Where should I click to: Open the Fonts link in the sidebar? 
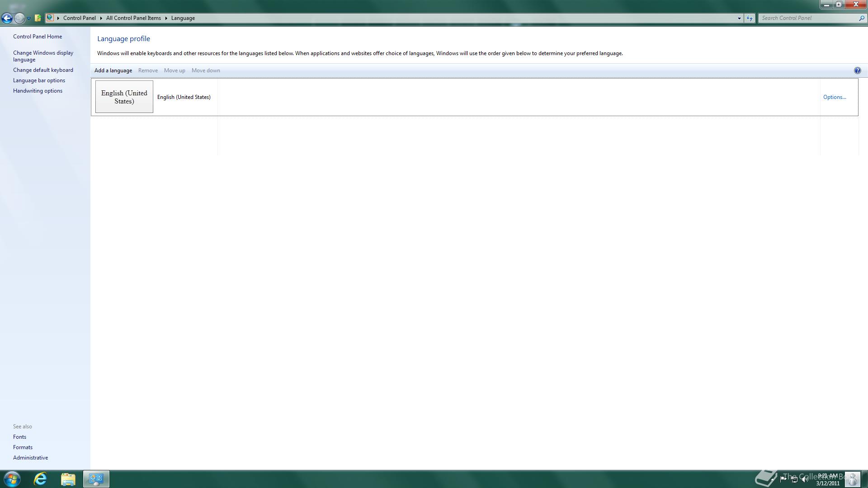click(19, 436)
